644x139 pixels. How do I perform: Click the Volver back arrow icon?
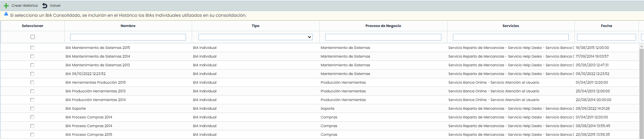coord(45,6)
